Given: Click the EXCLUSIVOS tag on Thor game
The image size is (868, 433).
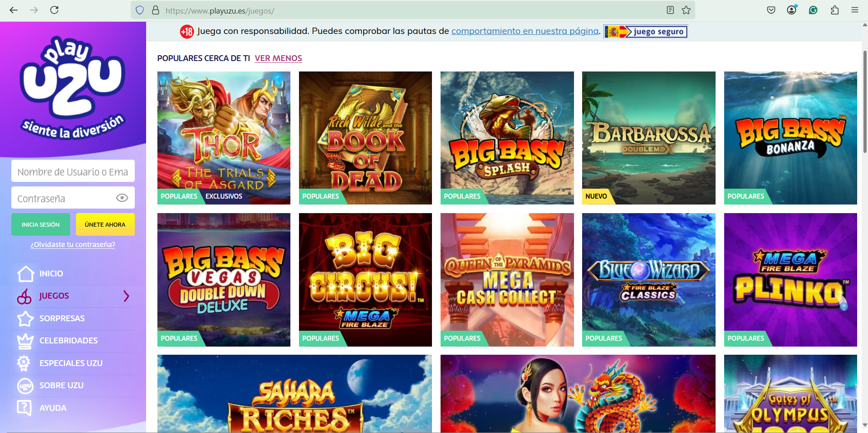Looking at the screenshot, I should [x=224, y=196].
